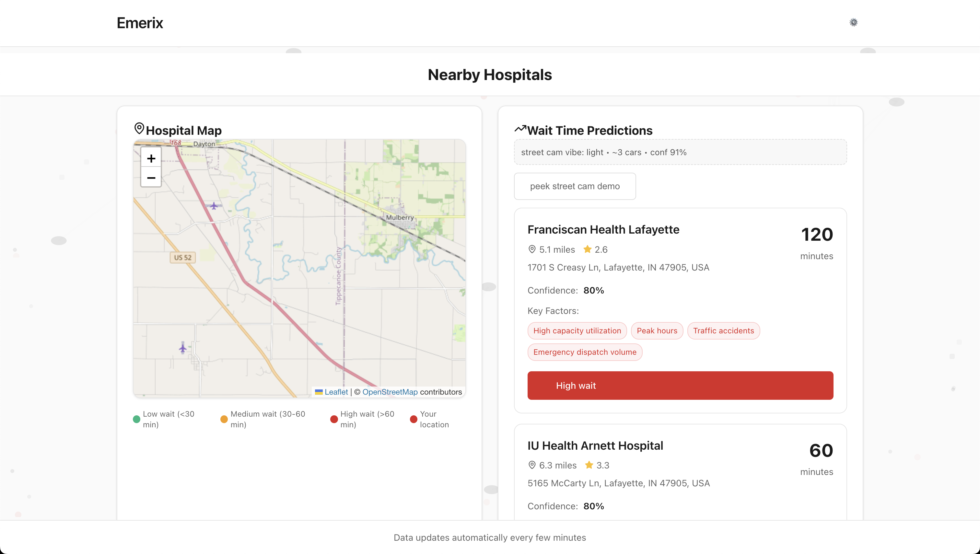Click the theme toggle icon in header

(854, 22)
